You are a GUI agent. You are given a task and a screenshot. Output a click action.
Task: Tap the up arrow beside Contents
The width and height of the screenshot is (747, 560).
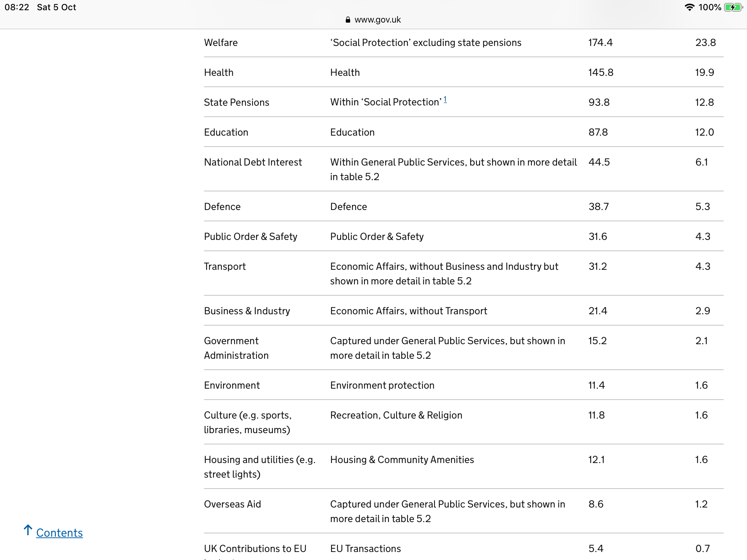[28, 530]
